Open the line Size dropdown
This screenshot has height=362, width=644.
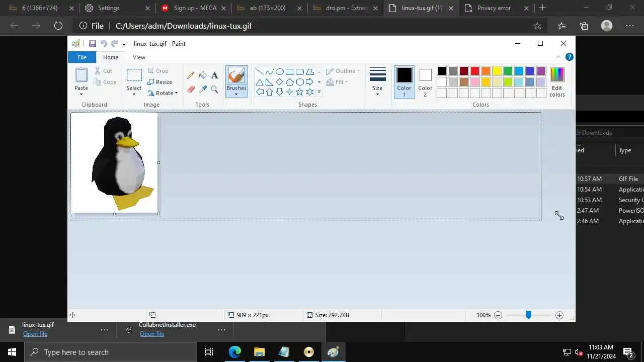pyautogui.click(x=377, y=82)
